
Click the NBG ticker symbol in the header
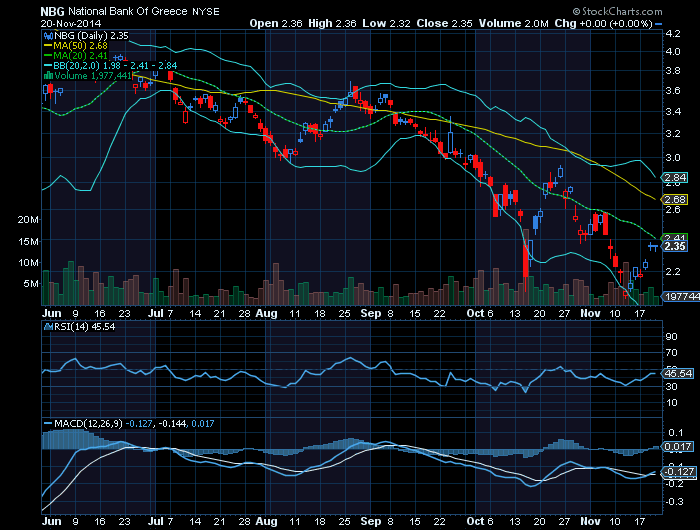click(52, 12)
